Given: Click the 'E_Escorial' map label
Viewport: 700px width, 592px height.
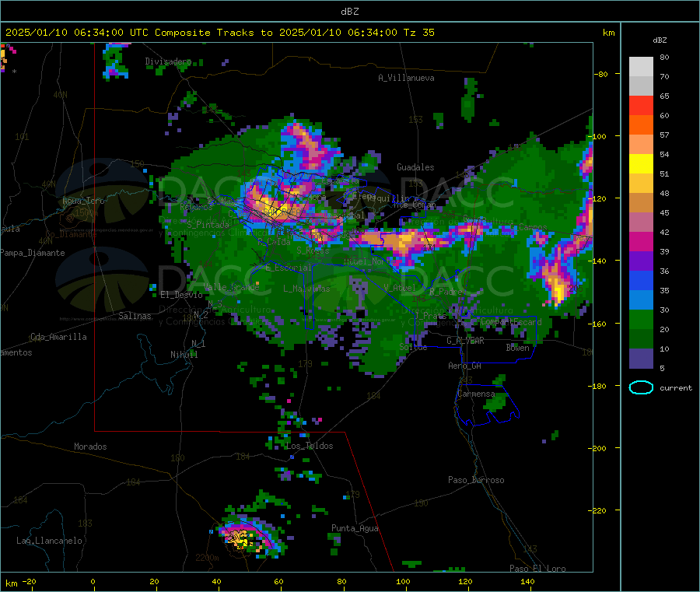Looking at the screenshot, I should [x=289, y=268].
